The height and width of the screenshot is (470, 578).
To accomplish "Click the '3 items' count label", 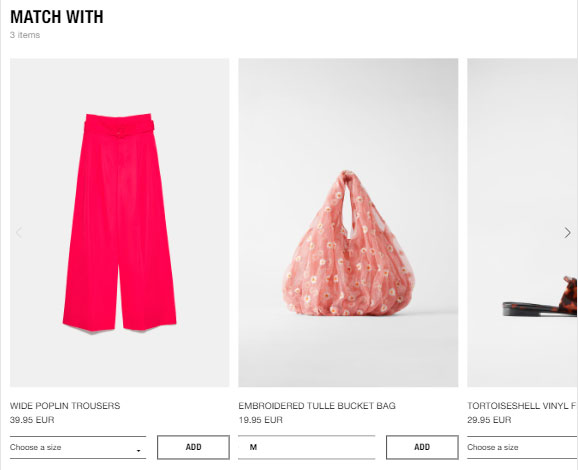I will (25, 35).
